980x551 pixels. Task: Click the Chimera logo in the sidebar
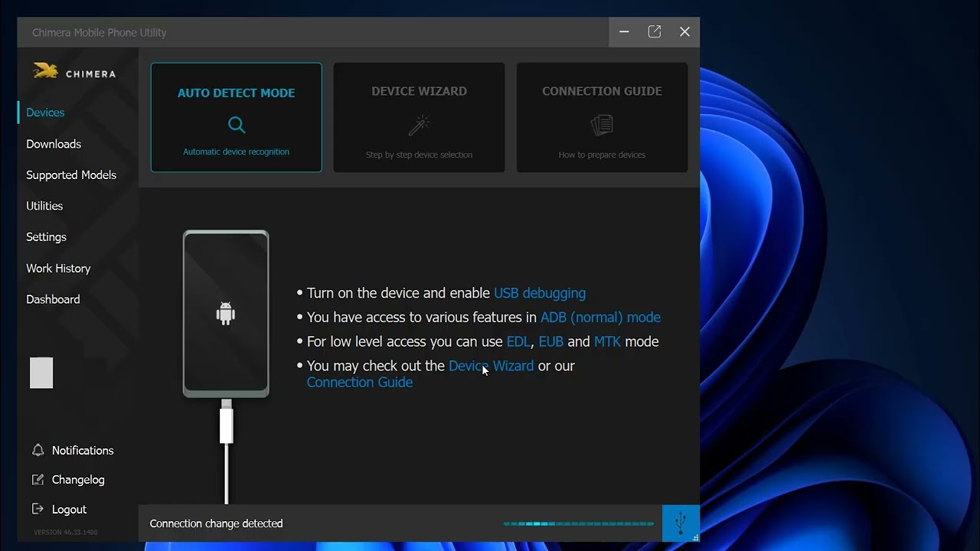(74, 72)
